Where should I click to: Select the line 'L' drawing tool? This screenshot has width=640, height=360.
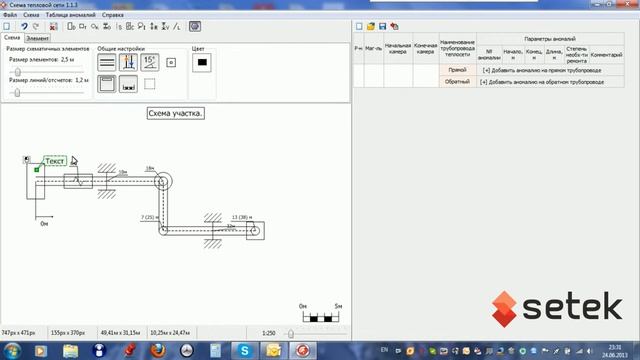[177, 27]
